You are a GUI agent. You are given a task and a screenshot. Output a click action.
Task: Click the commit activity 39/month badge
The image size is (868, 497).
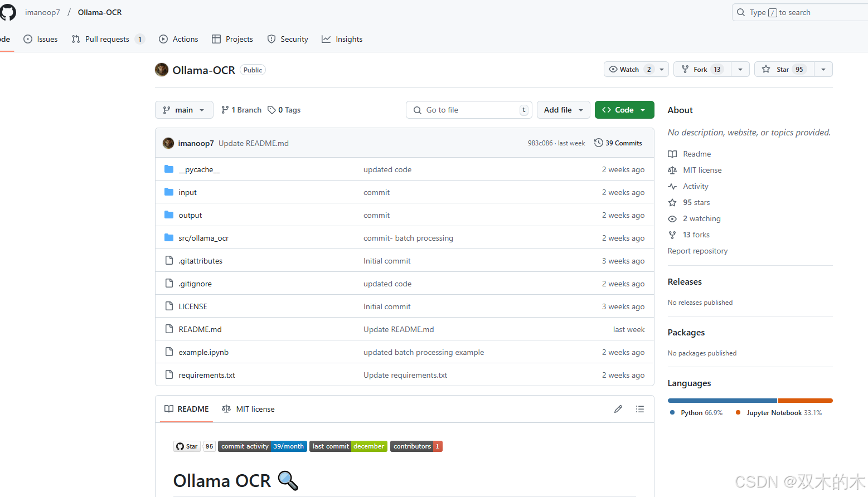click(263, 446)
